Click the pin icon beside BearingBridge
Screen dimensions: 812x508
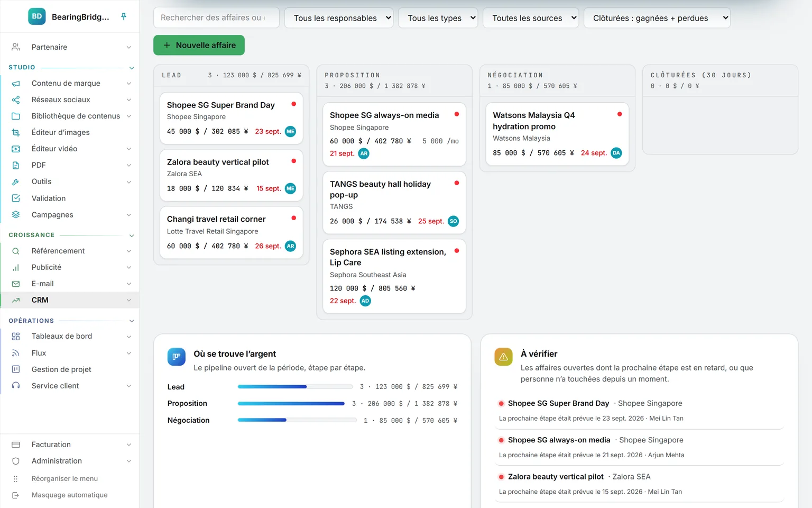[124, 16]
